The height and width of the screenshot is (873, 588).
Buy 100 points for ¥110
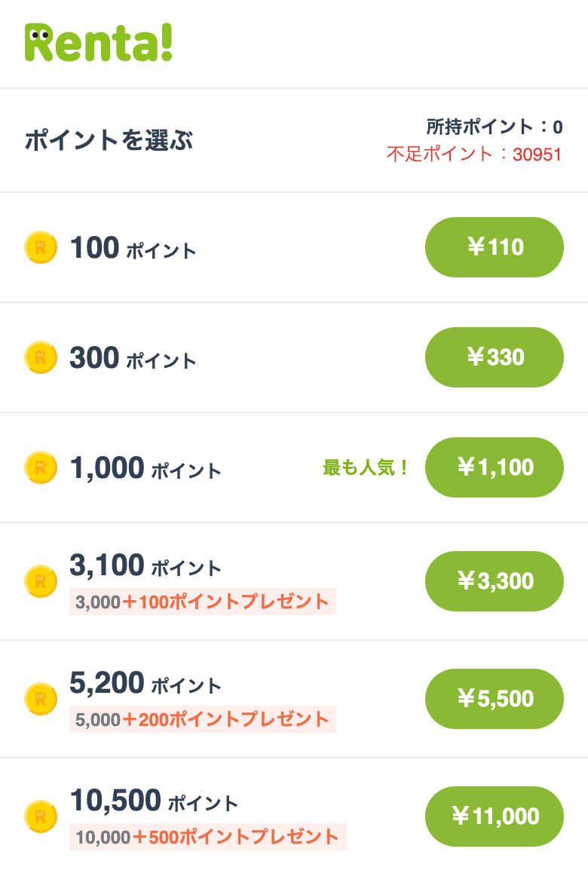tap(495, 247)
